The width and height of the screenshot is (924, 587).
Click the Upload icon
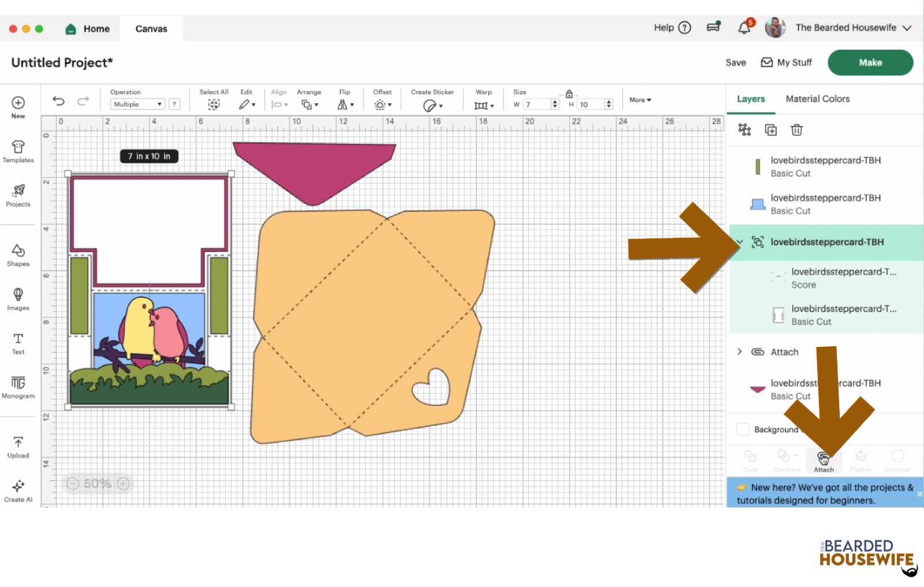point(18,447)
